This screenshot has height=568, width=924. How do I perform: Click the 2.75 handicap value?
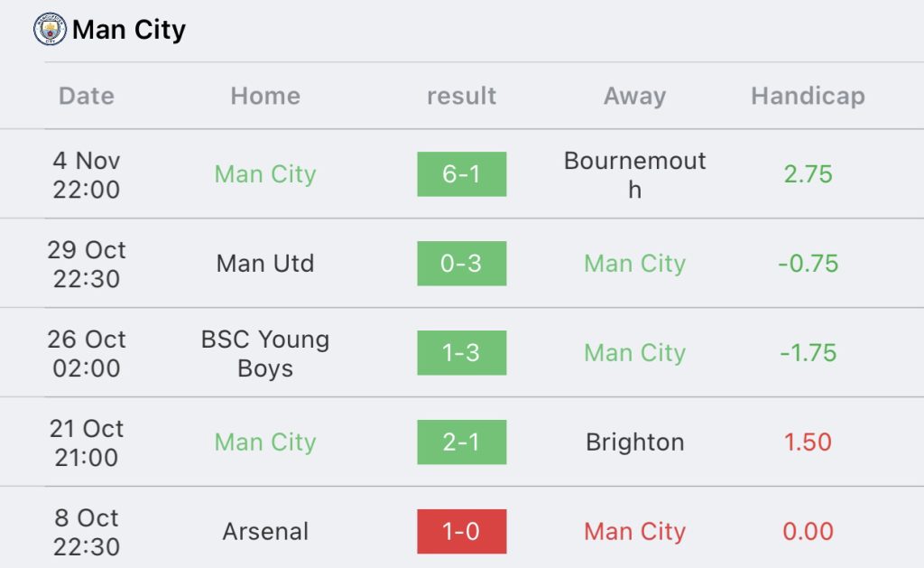(x=808, y=174)
